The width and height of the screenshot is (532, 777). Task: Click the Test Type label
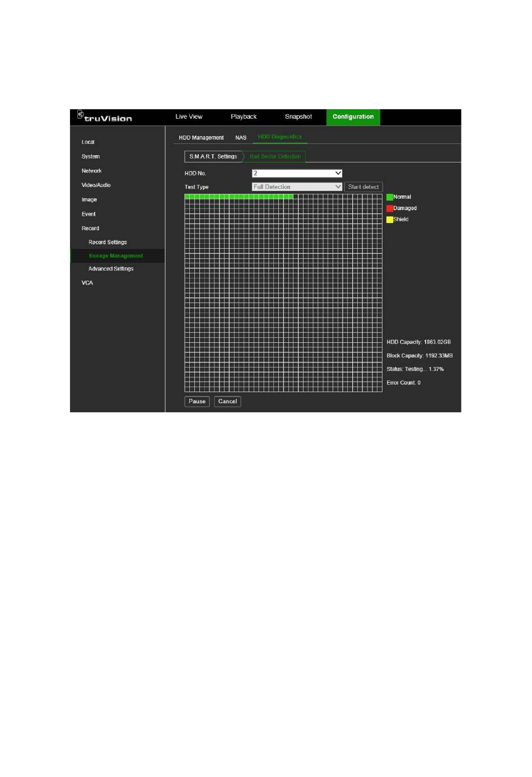197,187
